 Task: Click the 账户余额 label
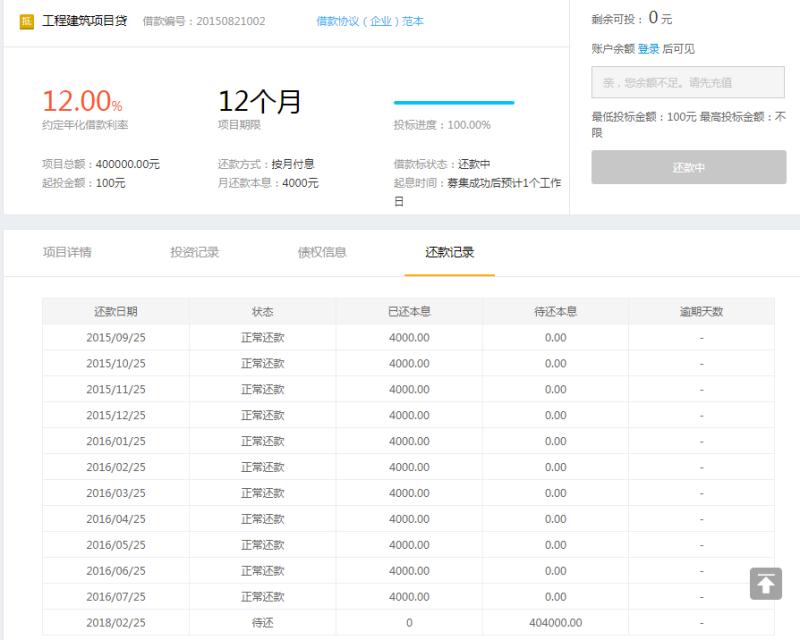(613, 49)
